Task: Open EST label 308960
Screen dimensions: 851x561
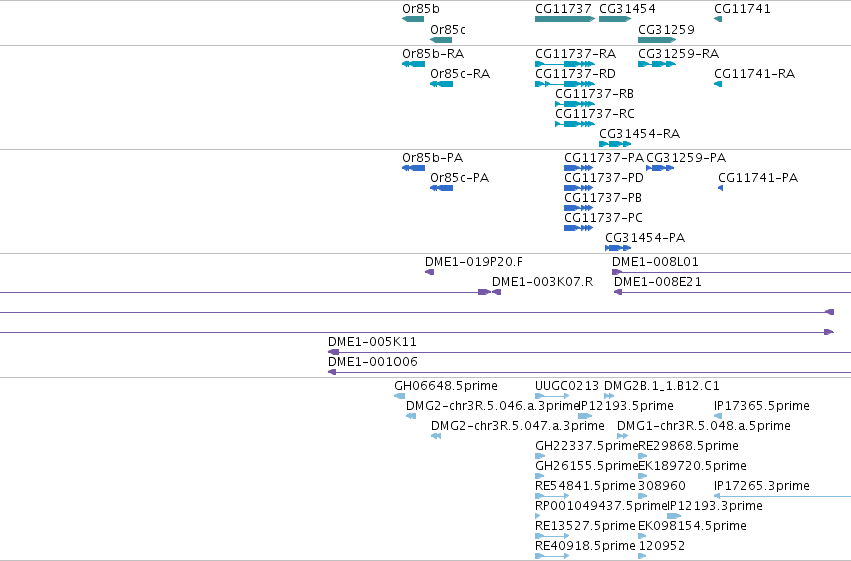Action: 662,487
